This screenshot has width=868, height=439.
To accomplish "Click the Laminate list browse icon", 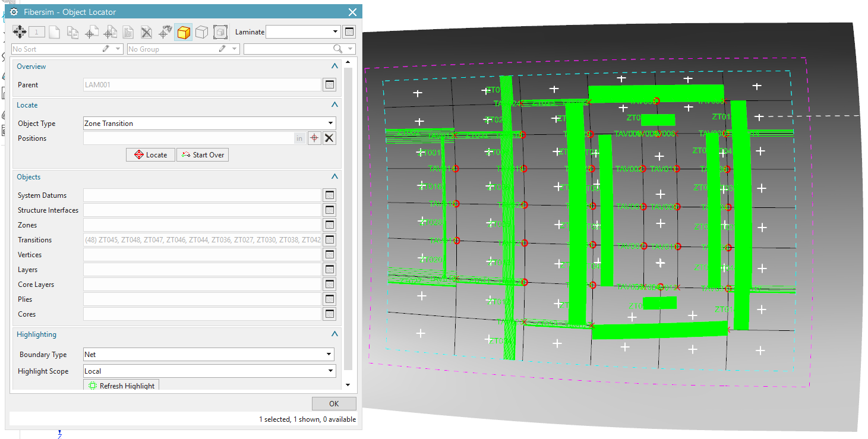I will (x=349, y=31).
